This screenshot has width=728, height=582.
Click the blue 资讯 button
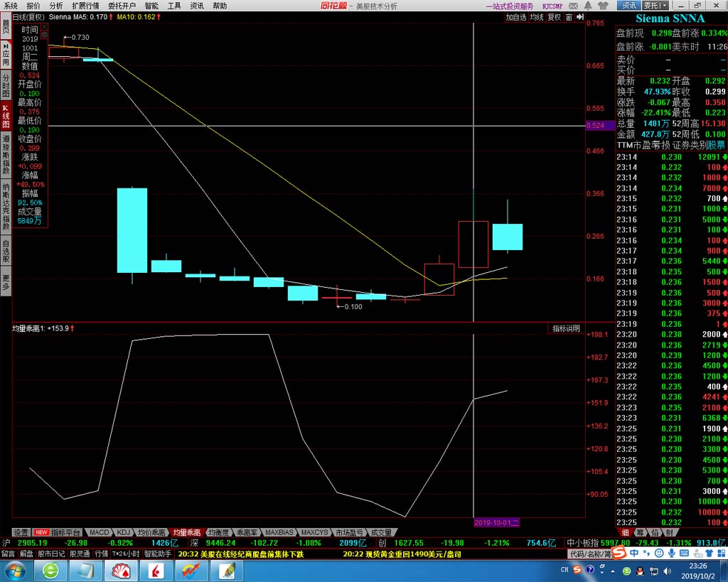click(629, 6)
